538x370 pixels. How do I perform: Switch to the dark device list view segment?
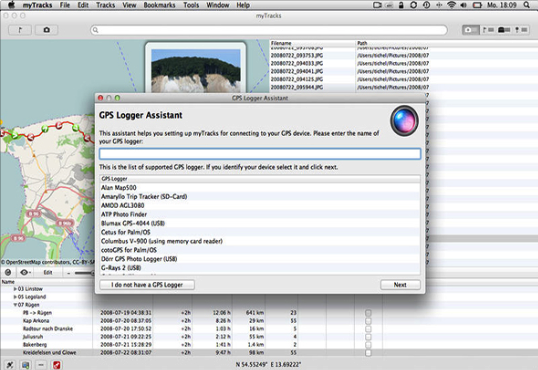[504, 30]
